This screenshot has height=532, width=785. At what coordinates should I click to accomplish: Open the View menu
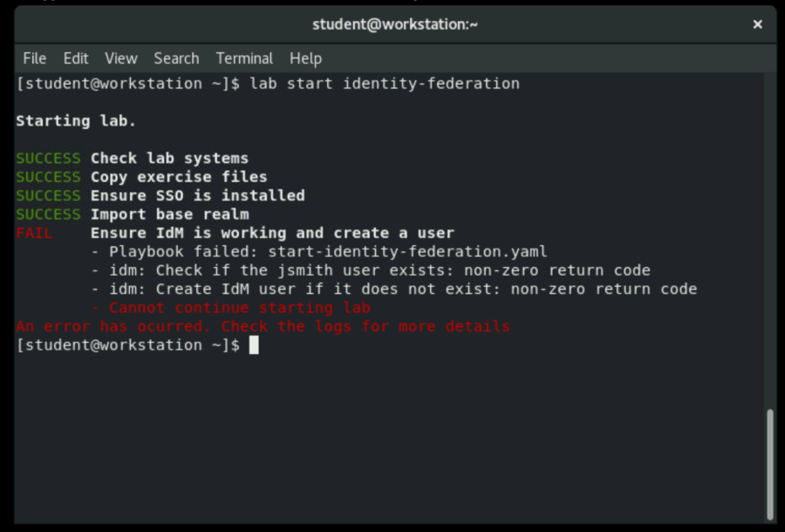coord(121,58)
